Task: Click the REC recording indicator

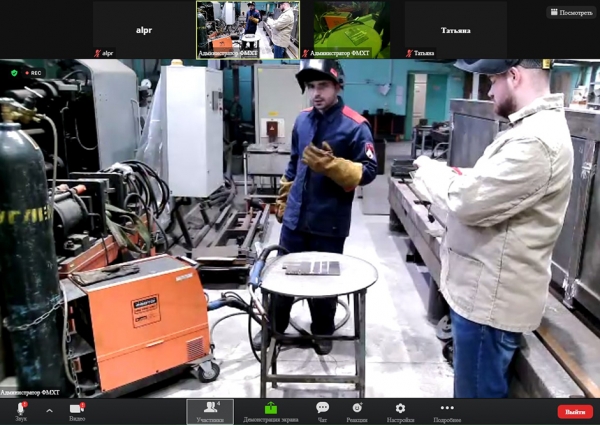Action: click(x=33, y=72)
